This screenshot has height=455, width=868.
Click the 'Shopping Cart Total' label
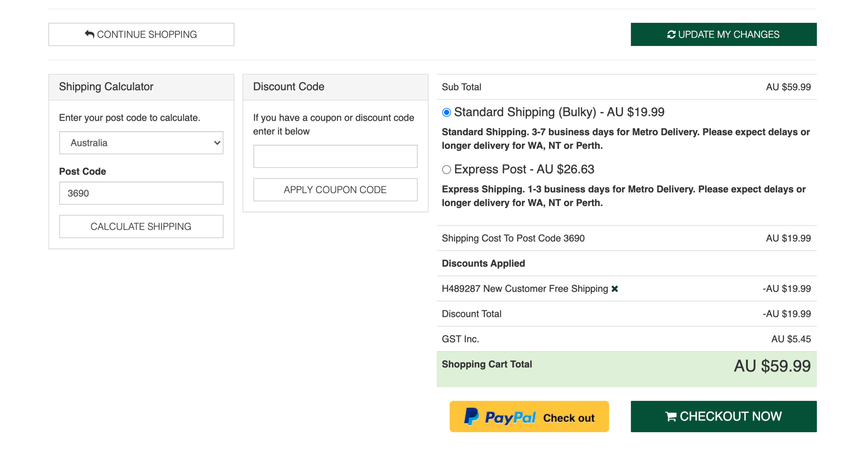pos(487,364)
